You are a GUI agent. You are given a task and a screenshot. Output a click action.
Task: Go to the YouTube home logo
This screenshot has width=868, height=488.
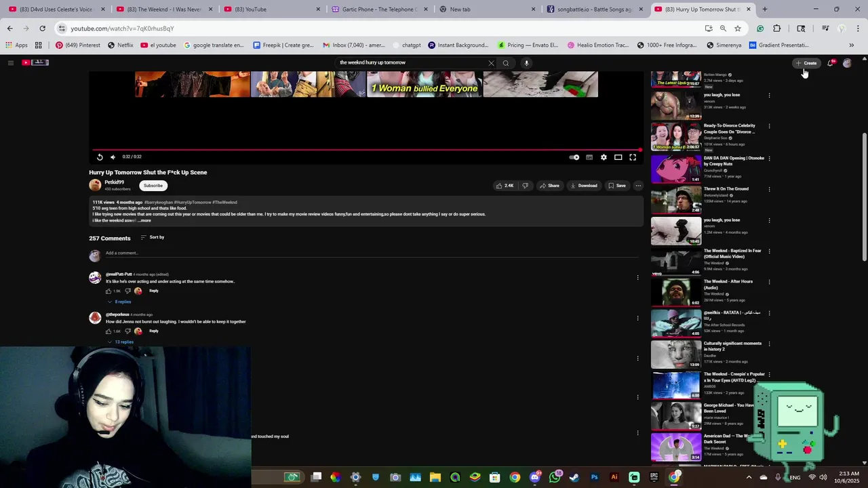click(x=35, y=62)
